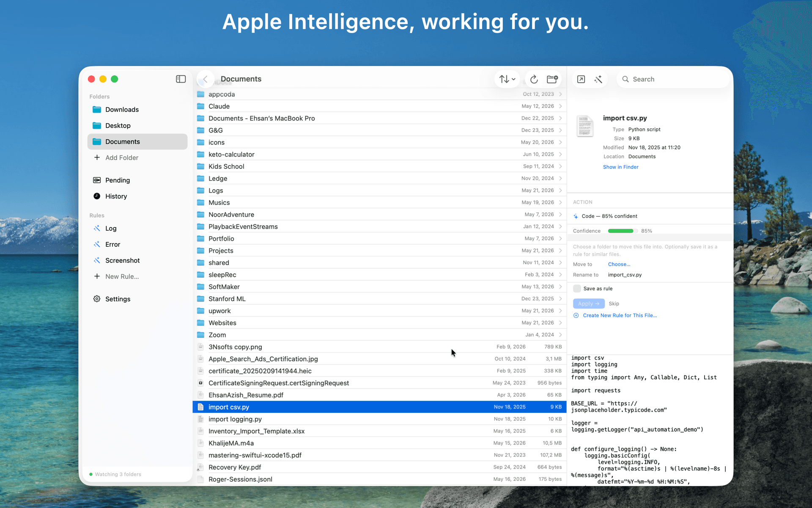
Task: Select Apple_Search_Ads_Certification.jpg row
Action: point(379,359)
